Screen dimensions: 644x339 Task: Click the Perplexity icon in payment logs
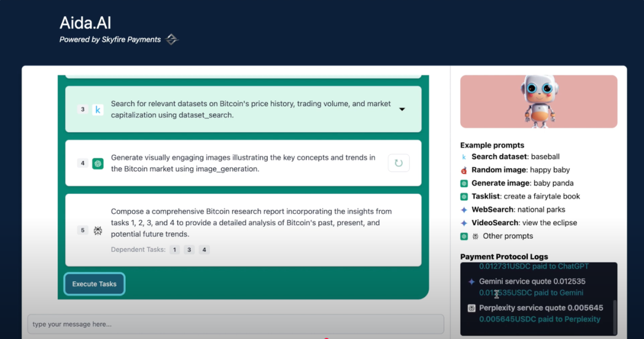pos(472,308)
